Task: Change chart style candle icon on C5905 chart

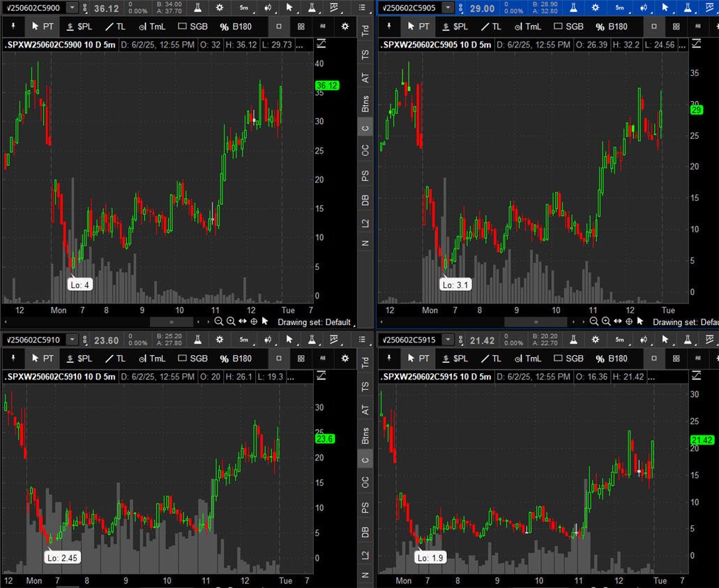Action: click(643, 8)
